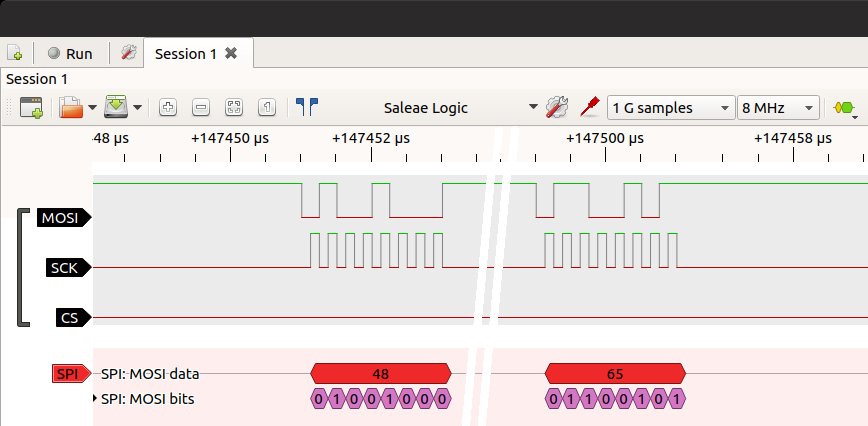Click the save capture icon
868x426 pixels.
tap(115, 108)
